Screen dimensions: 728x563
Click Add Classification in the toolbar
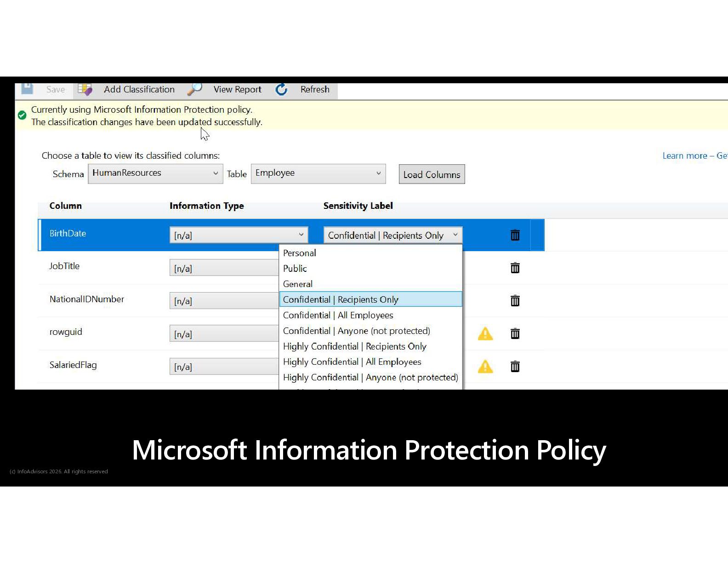pyautogui.click(x=139, y=89)
